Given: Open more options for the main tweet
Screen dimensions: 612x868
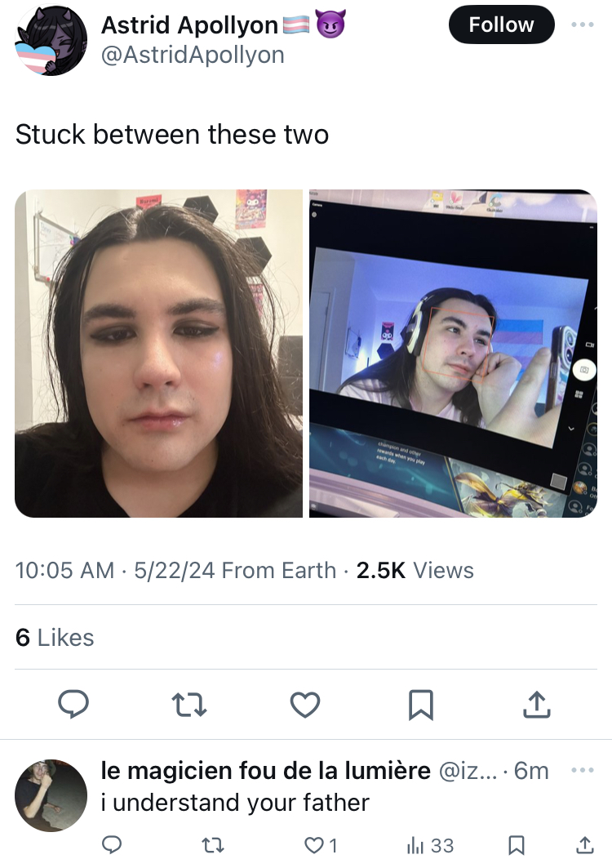Looking at the screenshot, I should point(583,24).
